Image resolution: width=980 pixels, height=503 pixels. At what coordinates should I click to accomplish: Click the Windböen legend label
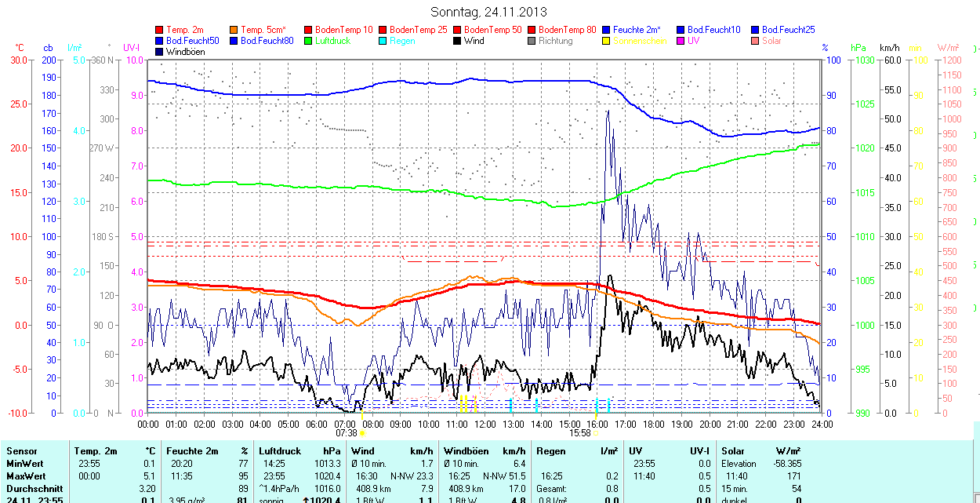[186, 52]
